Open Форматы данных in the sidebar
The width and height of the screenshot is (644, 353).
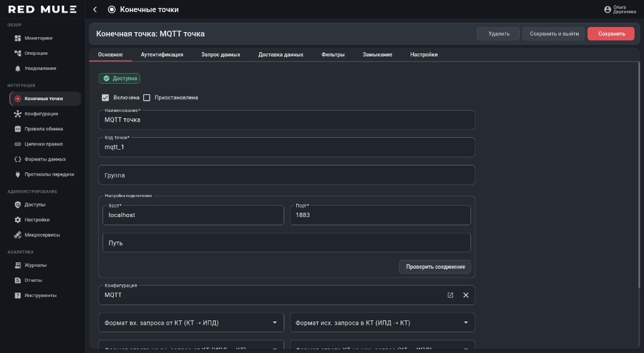click(x=45, y=159)
